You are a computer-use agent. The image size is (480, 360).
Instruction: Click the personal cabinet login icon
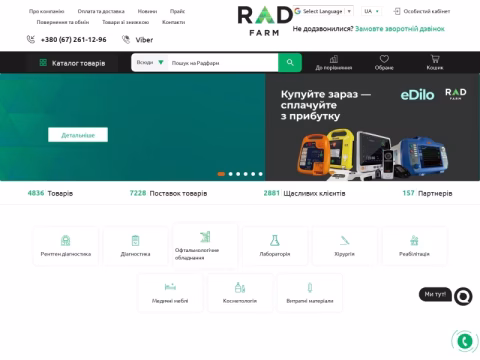pos(397,11)
